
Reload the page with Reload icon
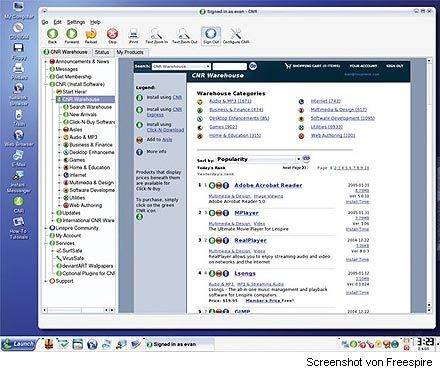[91, 34]
